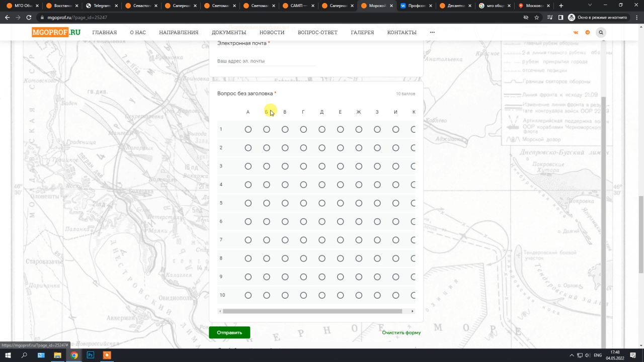The width and height of the screenshot is (644, 362).
Task: Bookmark this page with the star icon
Action: click(537, 18)
